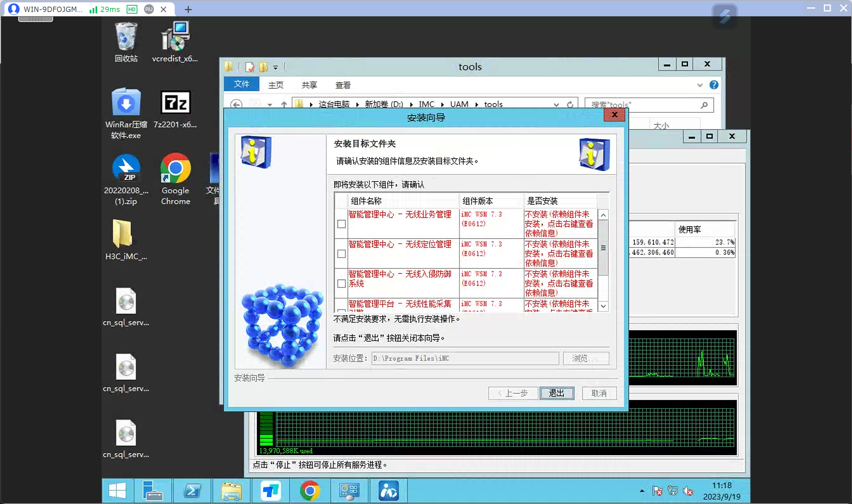This screenshot has width=852, height=504.
Task: Open the 文件 ribbon tab
Action: pyautogui.click(x=241, y=84)
